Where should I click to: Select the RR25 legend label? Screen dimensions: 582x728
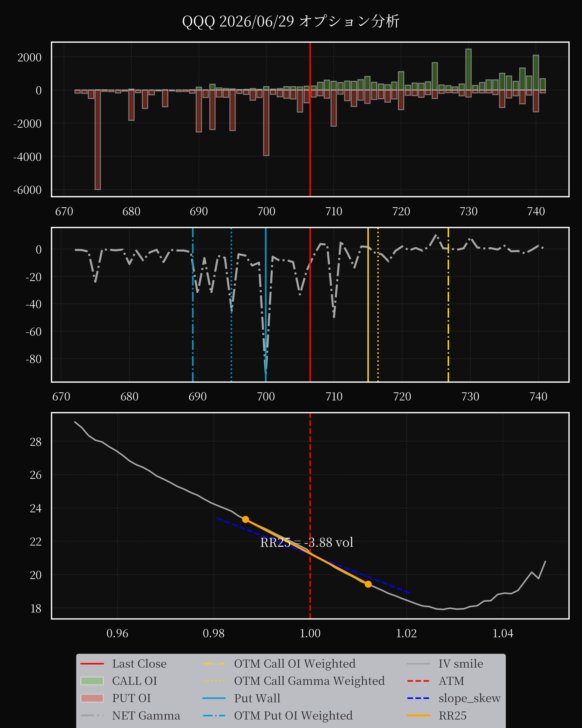click(x=453, y=716)
